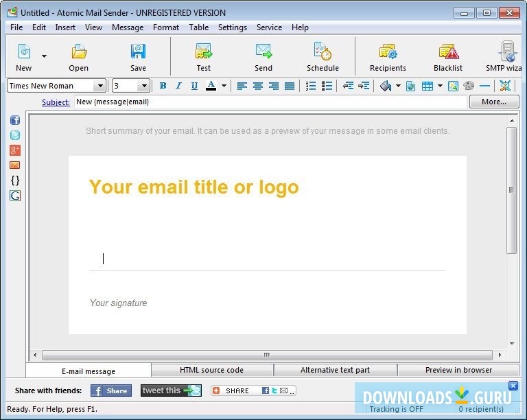Align text right
This screenshot has height=420, width=527.
tap(274, 86)
